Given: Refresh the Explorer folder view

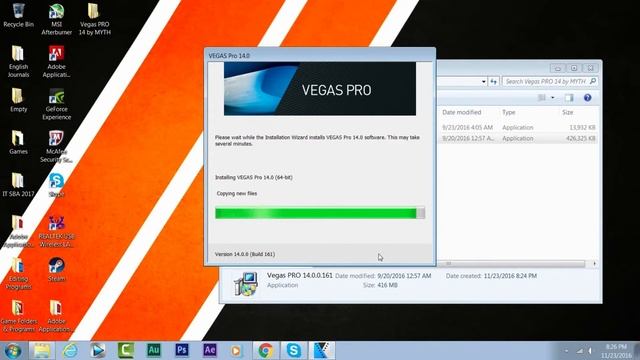Looking at the screenshot, I should coord(494,82).
